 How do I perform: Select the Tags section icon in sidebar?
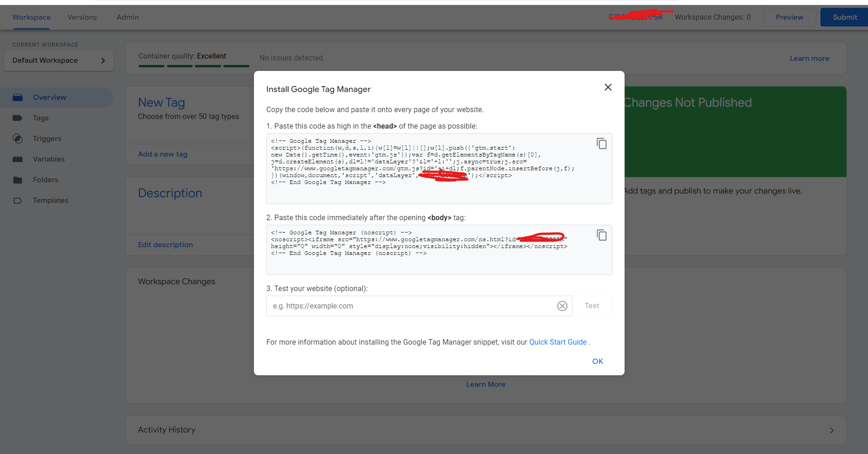coord(17,118)
